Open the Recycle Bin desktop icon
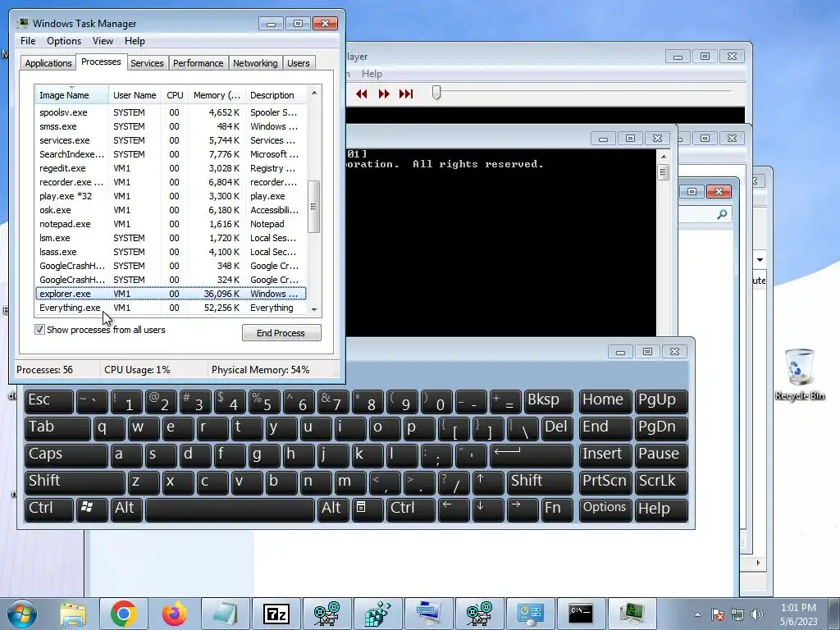Screen dimensions: 840x630 click(x=799, y=374)
